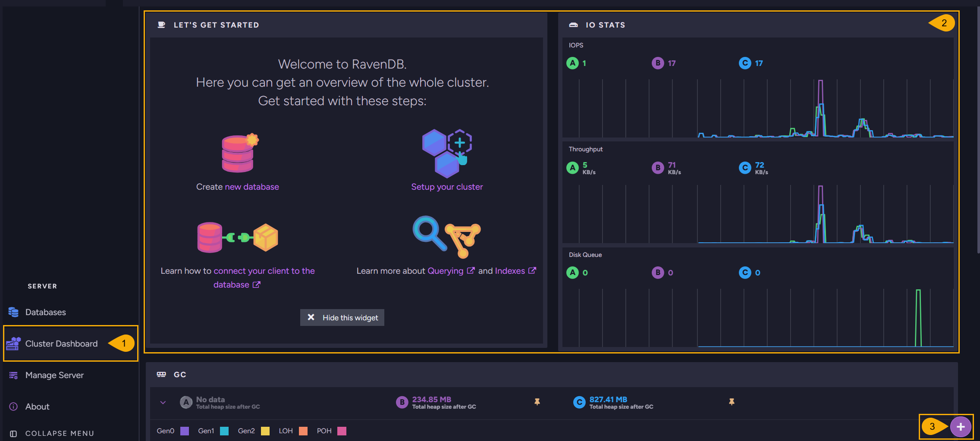Click the Databases stack icon in the sidebar
The width and height of the screenshot is (980, 441).
pyautogui.click(x=13, y=312)
